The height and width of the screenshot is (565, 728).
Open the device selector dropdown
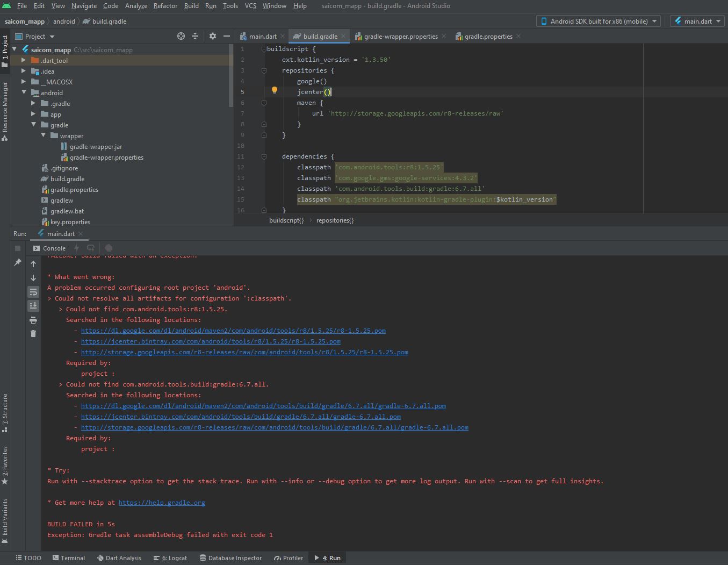tap(599, 21)
